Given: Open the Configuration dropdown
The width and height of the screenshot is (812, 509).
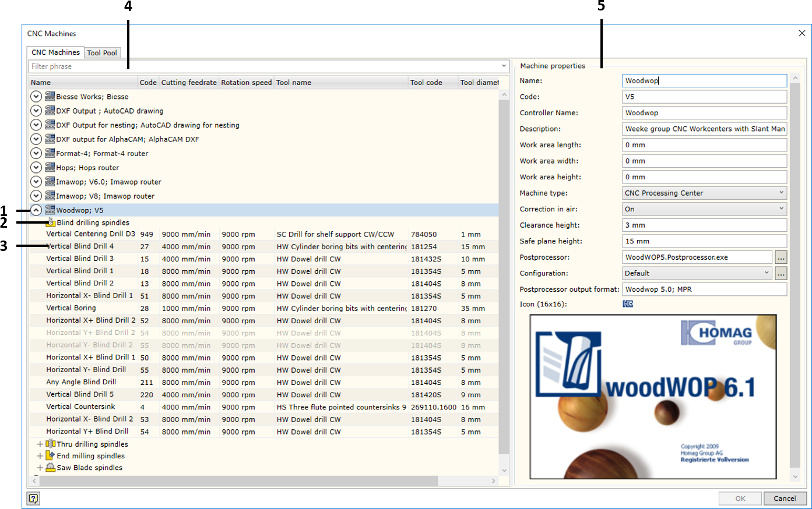Looking at the screenshot, I should pyautogui.click(x=767, y=273).
